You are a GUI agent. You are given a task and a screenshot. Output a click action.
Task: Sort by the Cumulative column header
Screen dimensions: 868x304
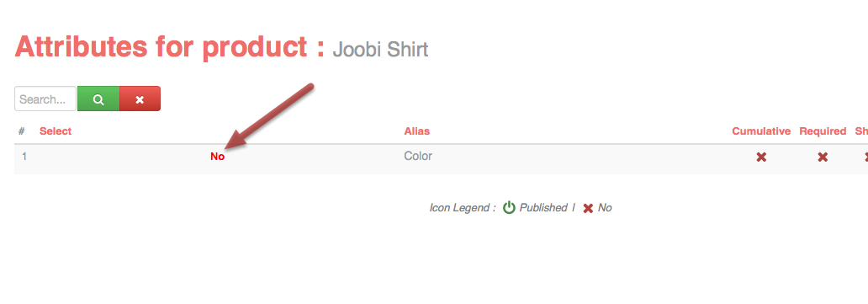coord(761,131)
